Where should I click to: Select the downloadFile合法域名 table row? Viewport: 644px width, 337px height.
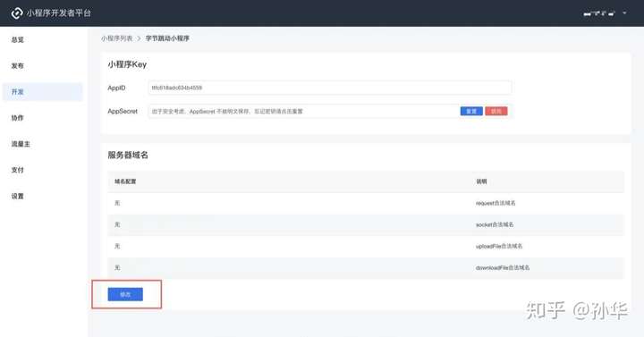click(x=366, y=267)
